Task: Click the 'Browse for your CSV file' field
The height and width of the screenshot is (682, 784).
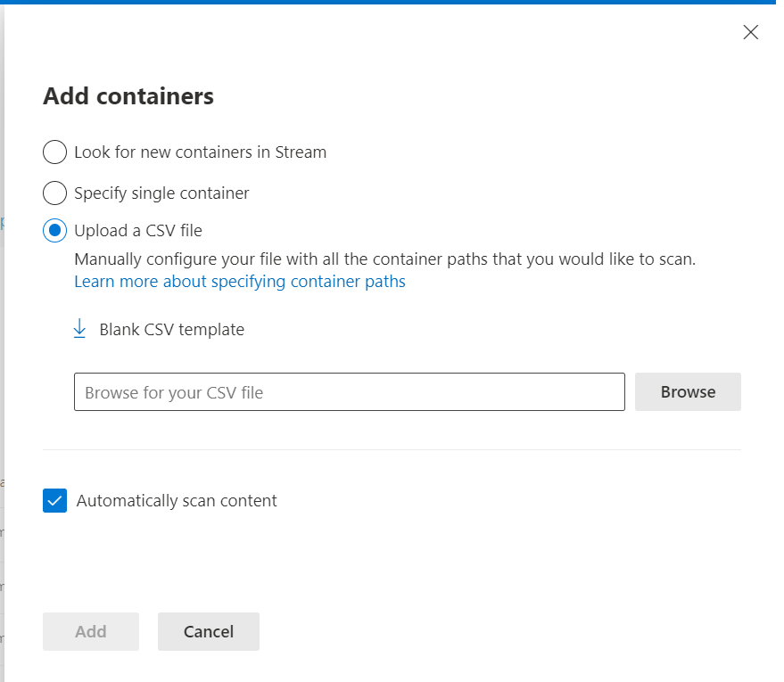Action: pos(349,392)
